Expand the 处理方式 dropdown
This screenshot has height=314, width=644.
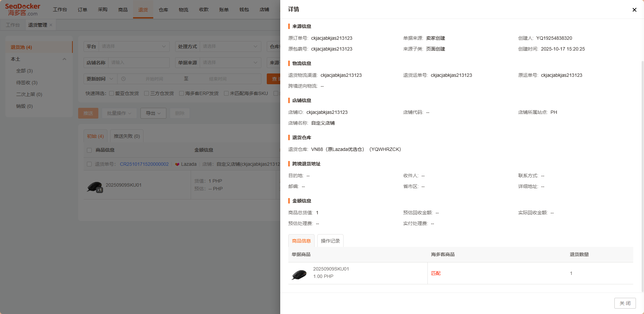230,46
